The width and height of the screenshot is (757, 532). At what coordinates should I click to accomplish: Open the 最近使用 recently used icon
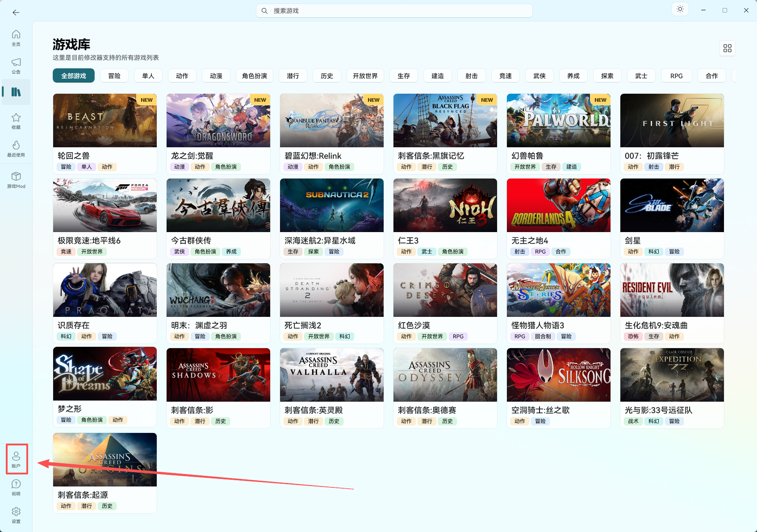point(16,149)
